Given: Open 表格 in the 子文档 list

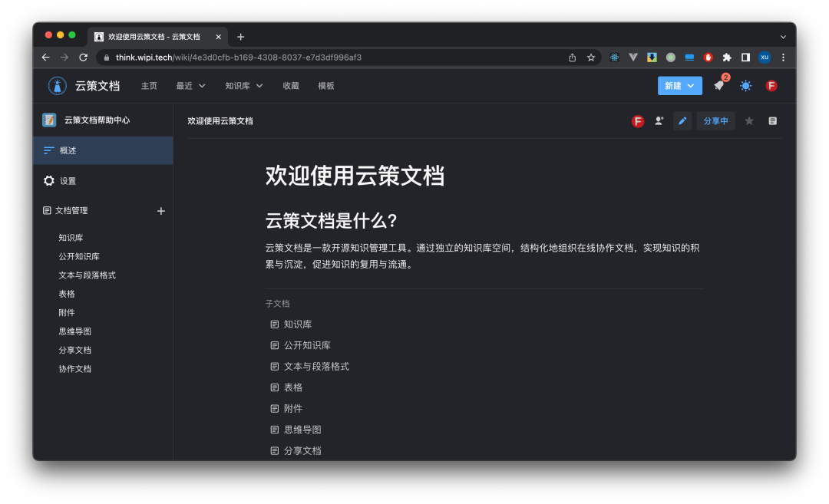Looking at the screenshot, I should pos(293,387).
